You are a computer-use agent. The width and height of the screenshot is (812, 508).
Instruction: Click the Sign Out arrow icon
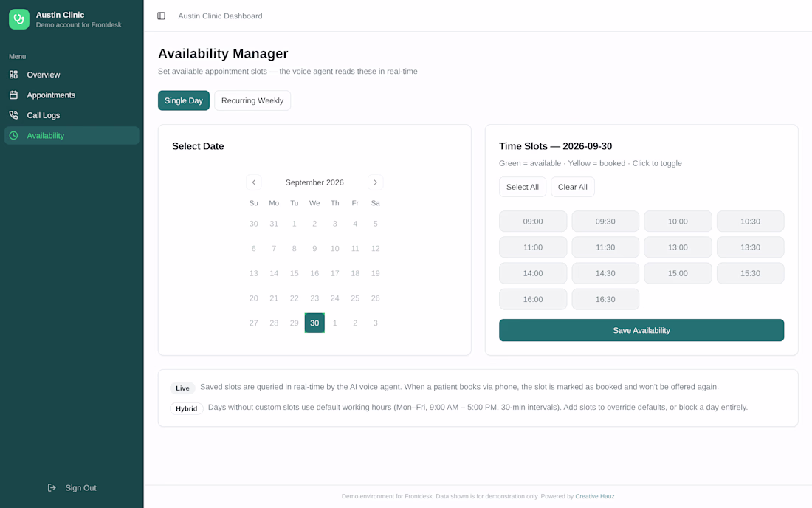(x=52, y=488)
